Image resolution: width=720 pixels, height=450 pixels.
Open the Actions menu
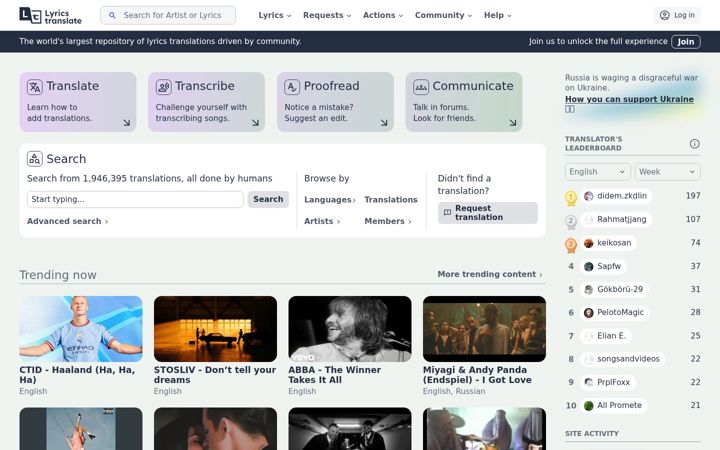pyautogui.click(x=383, y=15)
